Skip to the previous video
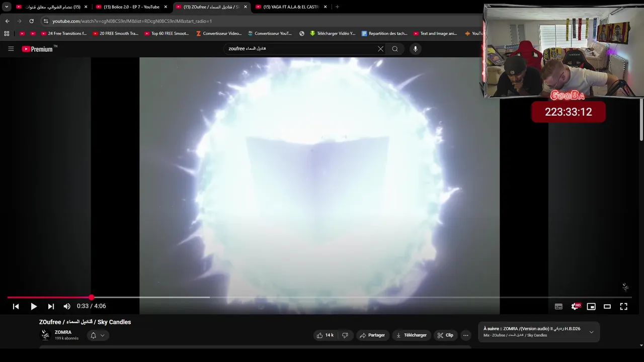 [16, 306]
